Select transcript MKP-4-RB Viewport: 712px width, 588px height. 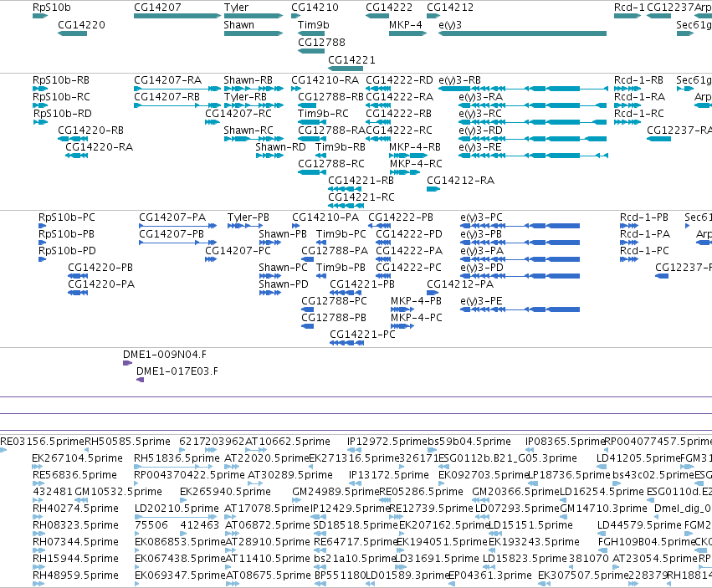point(415,147)
